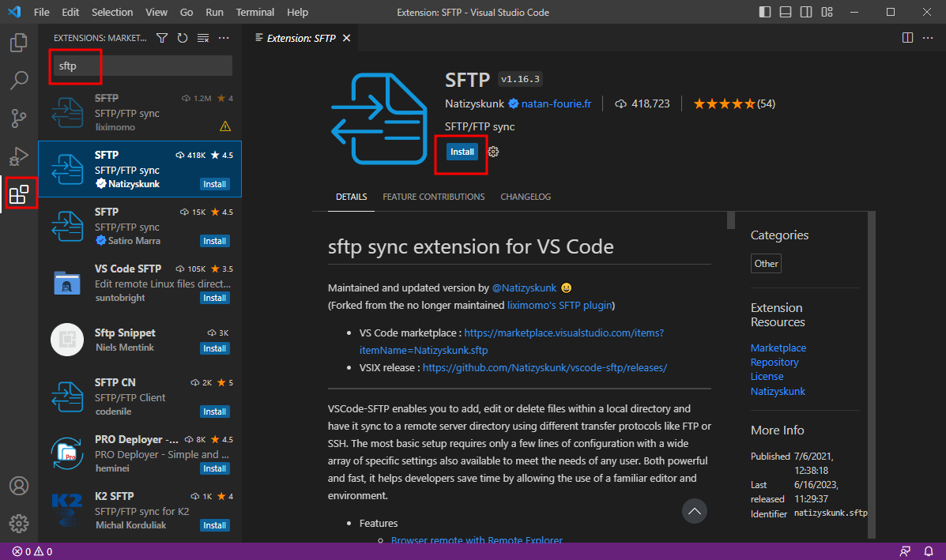Open the Search view in activity bar
Viewport: 946px width, 560px height.
(19, 81)
